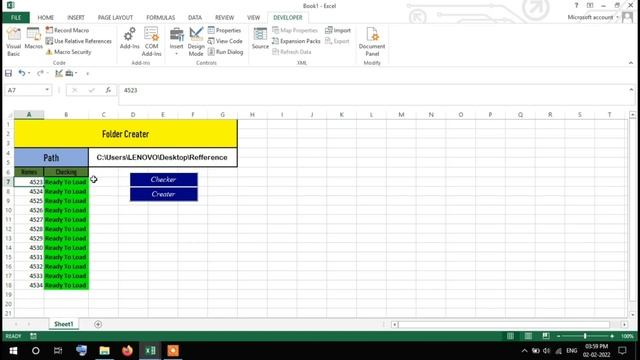Select the Folder Creater title cell
Image resolution: width=640 pixels, height=360 pixels.
click(126, 134)
